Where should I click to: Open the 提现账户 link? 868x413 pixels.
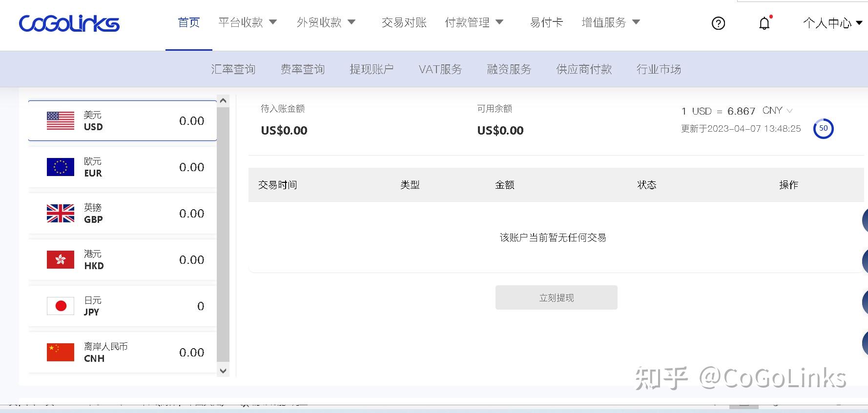[372, 69]
